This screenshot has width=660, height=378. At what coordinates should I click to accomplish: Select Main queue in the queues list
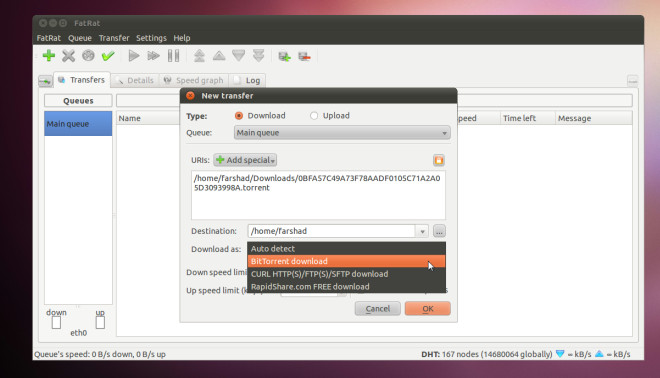(x=78, y=124)
